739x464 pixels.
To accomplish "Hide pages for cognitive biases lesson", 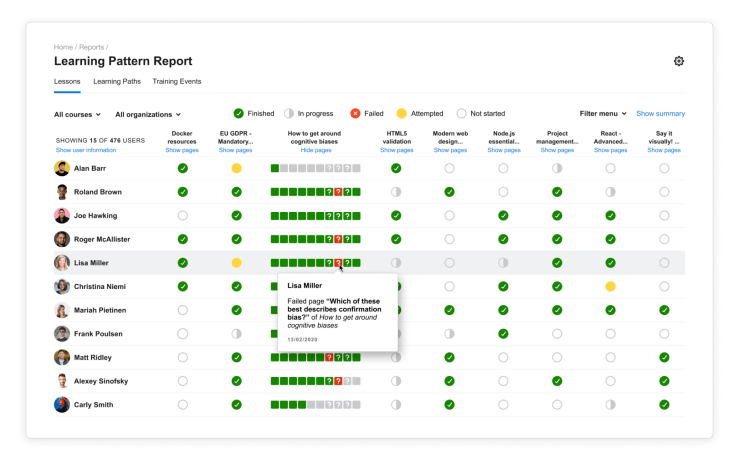I will click(316, 150).
